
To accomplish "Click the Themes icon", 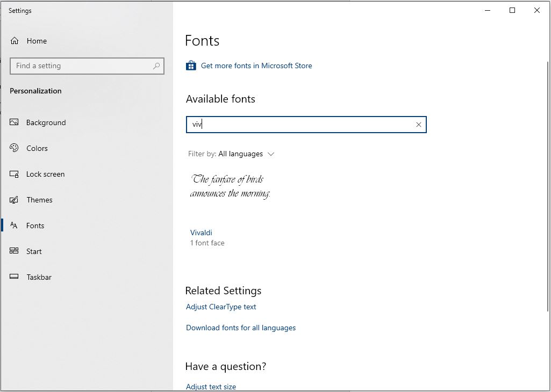I will (15, 200).
